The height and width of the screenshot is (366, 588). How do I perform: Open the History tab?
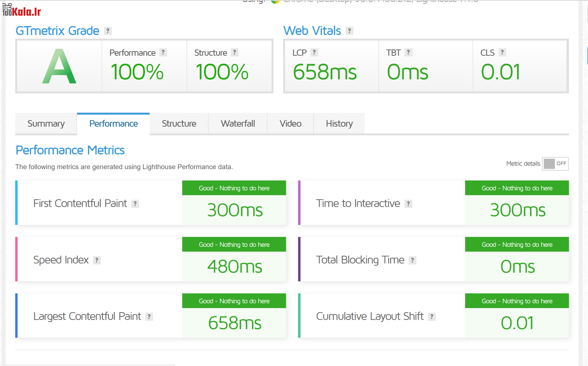(x=339, y=124)
